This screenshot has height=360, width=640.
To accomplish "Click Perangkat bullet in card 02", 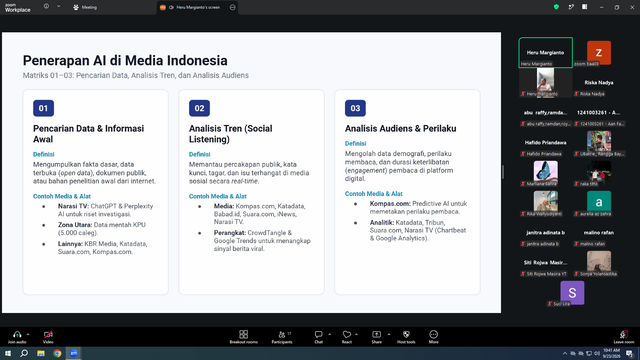I will [262, 241].
